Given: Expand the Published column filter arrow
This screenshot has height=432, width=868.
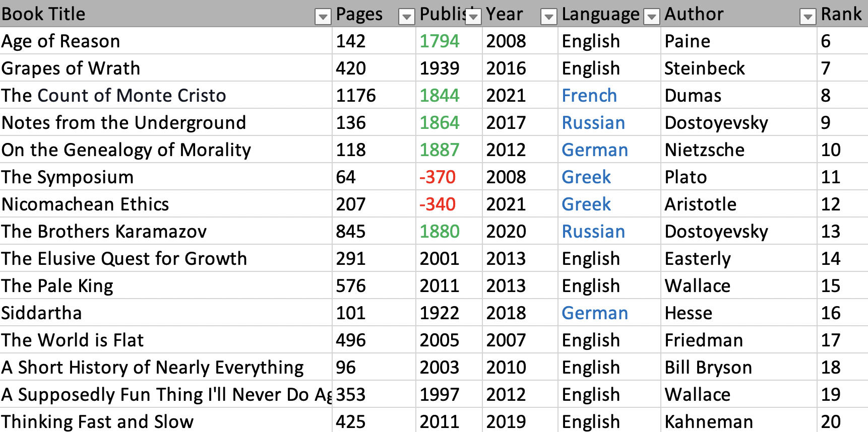Looking at the screenshot, I should coord(473,17).
